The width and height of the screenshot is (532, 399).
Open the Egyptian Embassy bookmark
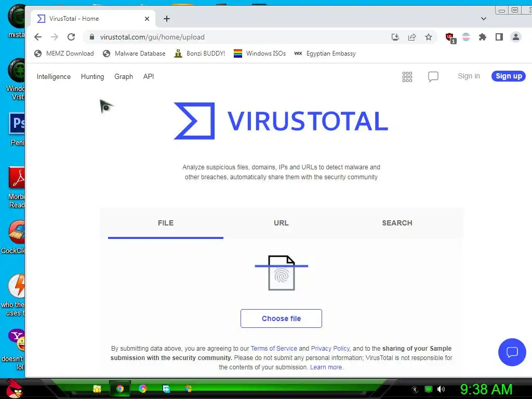pyautogui.click(x=325, y=54)
